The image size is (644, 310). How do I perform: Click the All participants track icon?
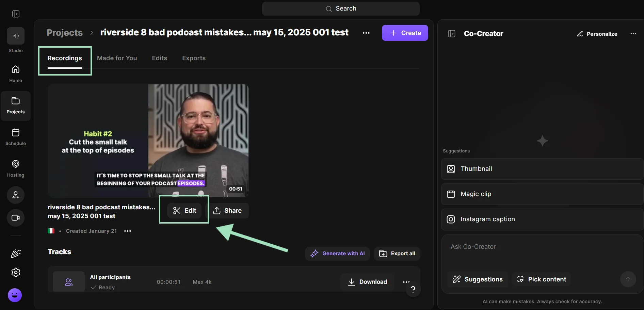[x=69, y=282]
